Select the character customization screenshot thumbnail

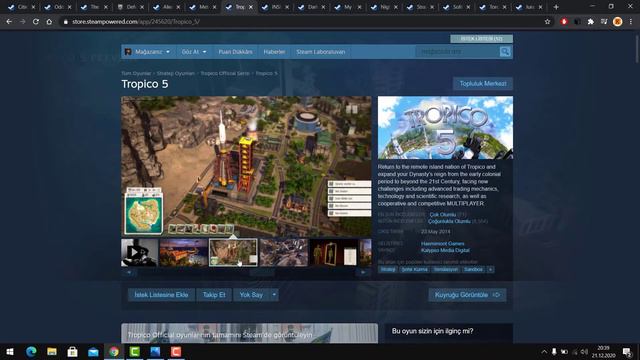[x=334, y=253]
